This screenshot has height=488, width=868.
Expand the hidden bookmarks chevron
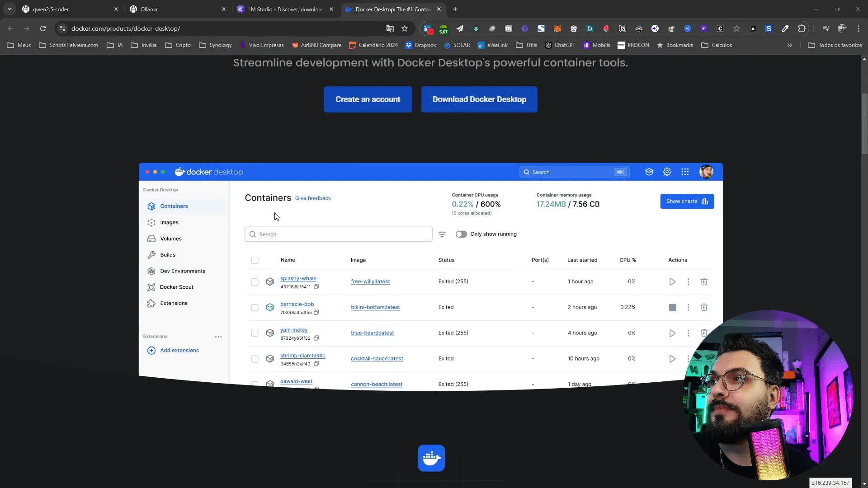pos(789,45)
